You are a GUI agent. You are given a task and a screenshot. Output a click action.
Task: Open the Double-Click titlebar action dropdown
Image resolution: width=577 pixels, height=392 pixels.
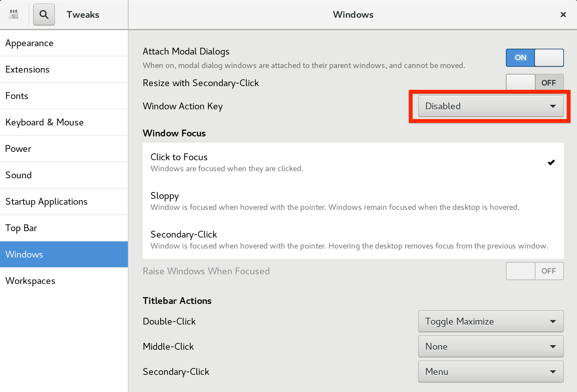(490, 321)
